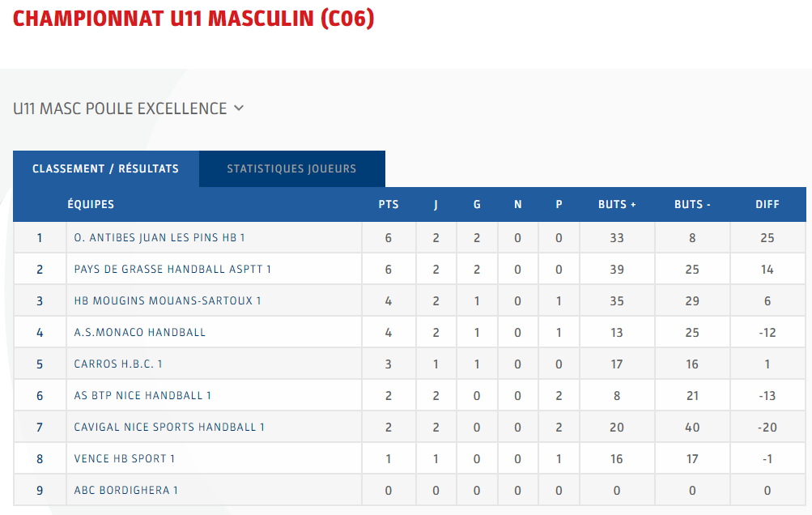Click rank number 1 cell

point(40,238)
